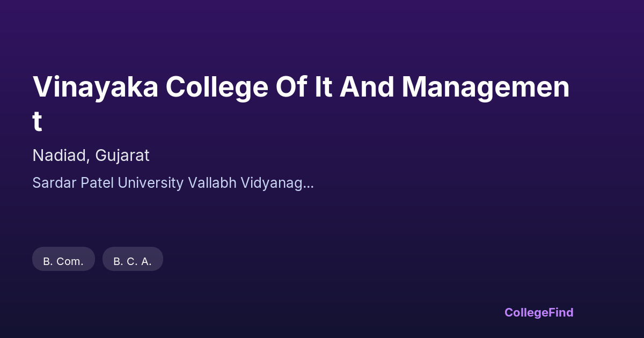The image size is (644, 338).
Task: Click the B. Com. course tag
Action: (63, 261)
